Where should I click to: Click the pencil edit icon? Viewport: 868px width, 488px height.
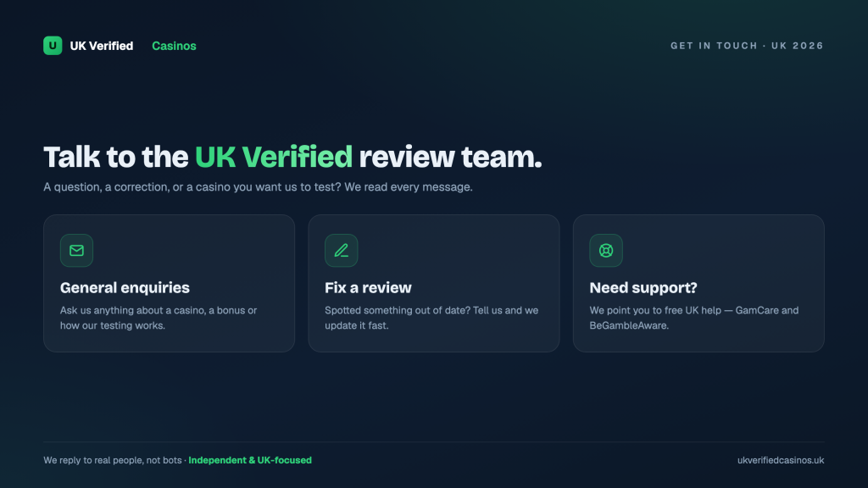[341, 251]
